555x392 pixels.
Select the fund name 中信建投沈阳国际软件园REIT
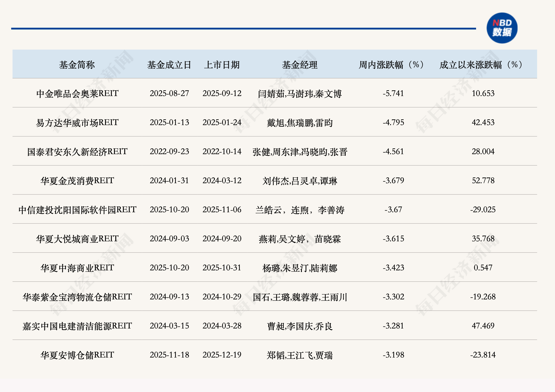point(77,209)
